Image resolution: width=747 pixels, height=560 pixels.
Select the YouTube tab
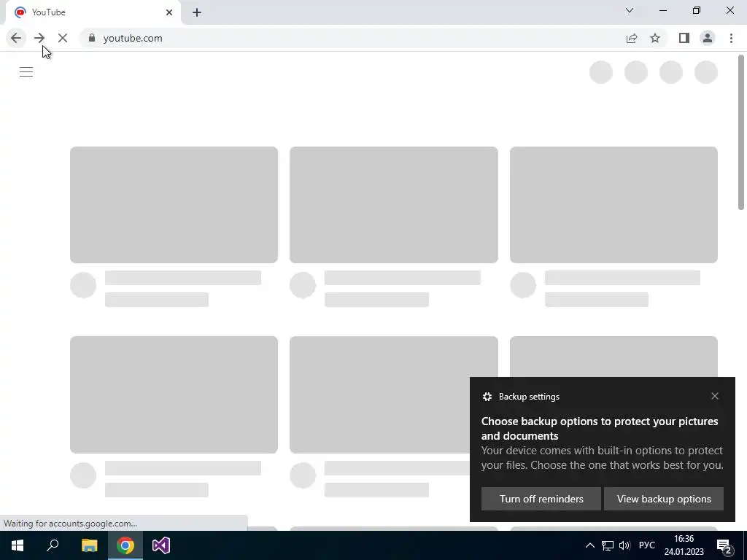click(x=93, y=12)
